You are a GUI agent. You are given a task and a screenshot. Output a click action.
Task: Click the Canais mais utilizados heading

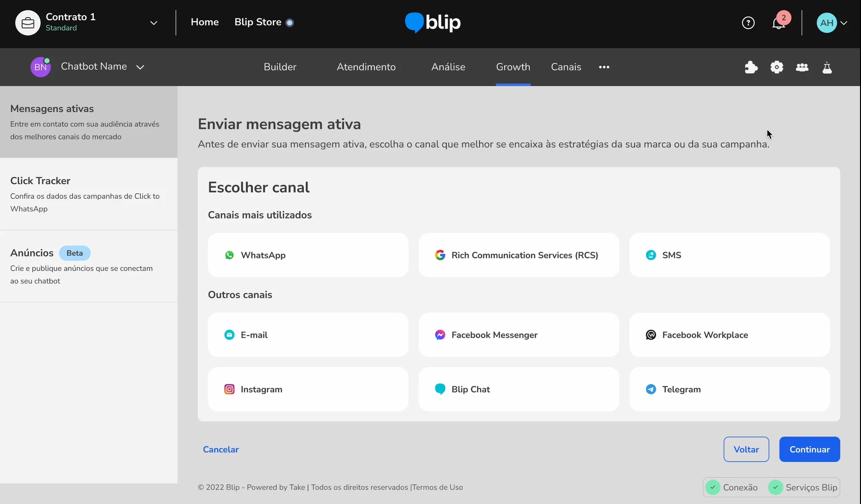[x=260, y=215]
